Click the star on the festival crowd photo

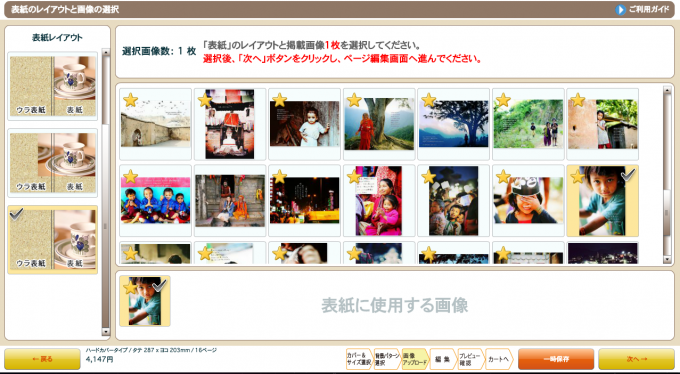click(428, 176)
